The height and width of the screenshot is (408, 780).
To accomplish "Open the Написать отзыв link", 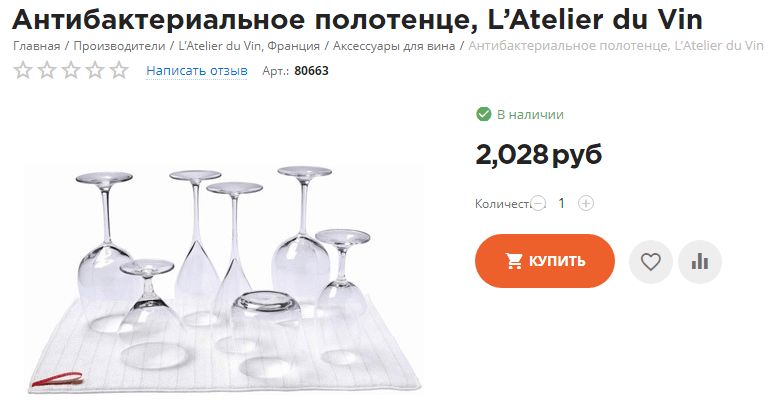I will pyautogui.click(x=196, y=71).
